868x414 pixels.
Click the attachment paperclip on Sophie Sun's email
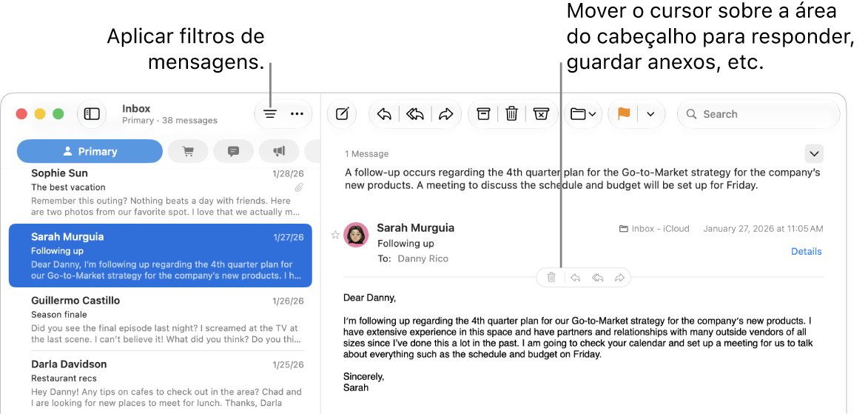click(x=298, y=187)
